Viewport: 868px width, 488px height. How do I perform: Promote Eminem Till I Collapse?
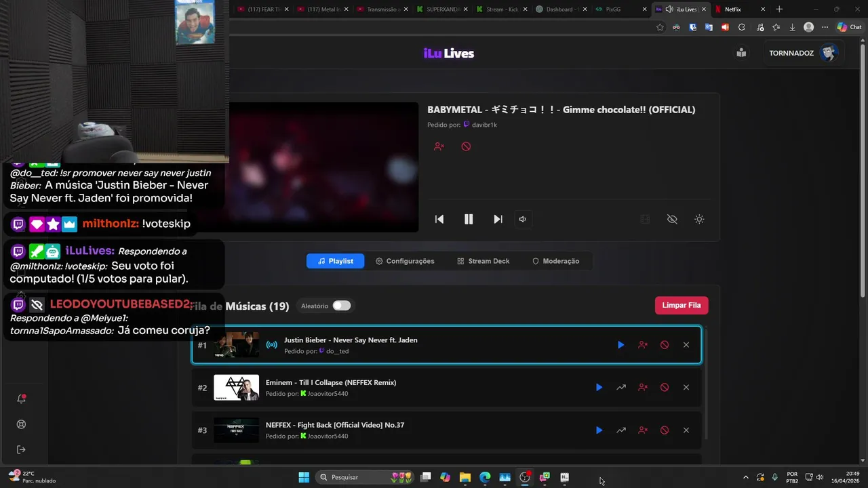pyautogui.click(x=621, y=388)
